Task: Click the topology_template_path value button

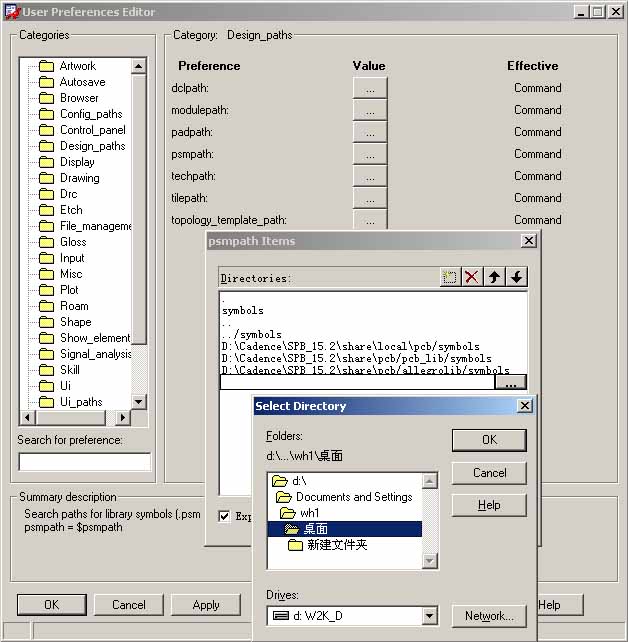Action: [370, 220]
